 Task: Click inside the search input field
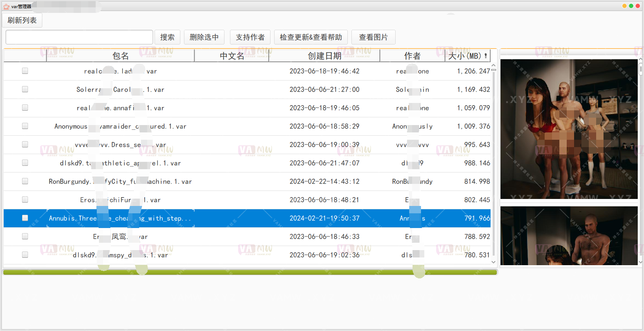(x=79, y=37)
